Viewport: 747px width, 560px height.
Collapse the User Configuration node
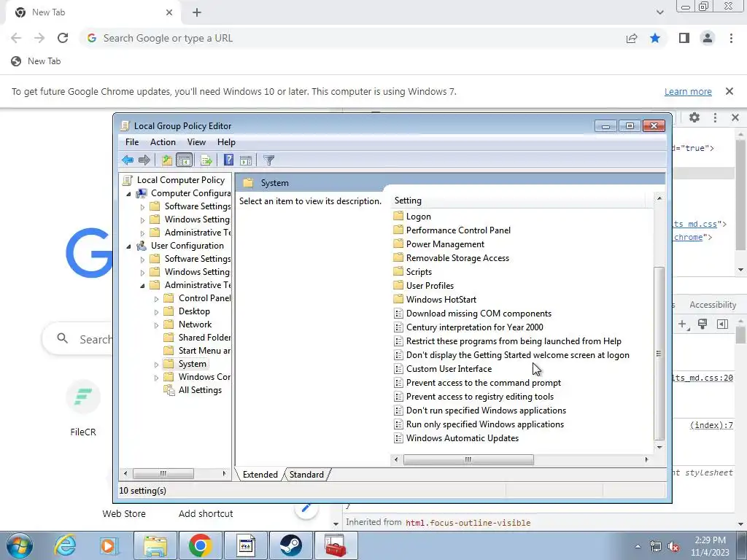coord(128,246)
